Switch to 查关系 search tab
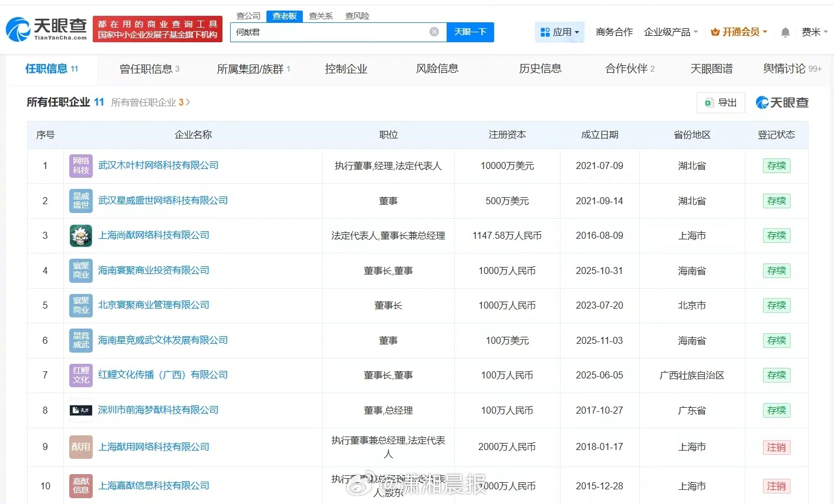The width and height of the screenshot is (834, 504). [x=321, y=16]
